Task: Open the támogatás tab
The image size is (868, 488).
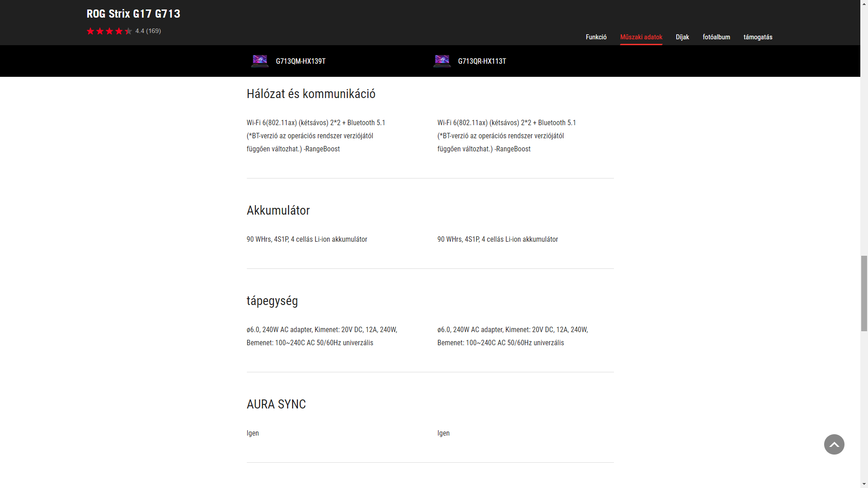Action: click(x=758, y=37)
